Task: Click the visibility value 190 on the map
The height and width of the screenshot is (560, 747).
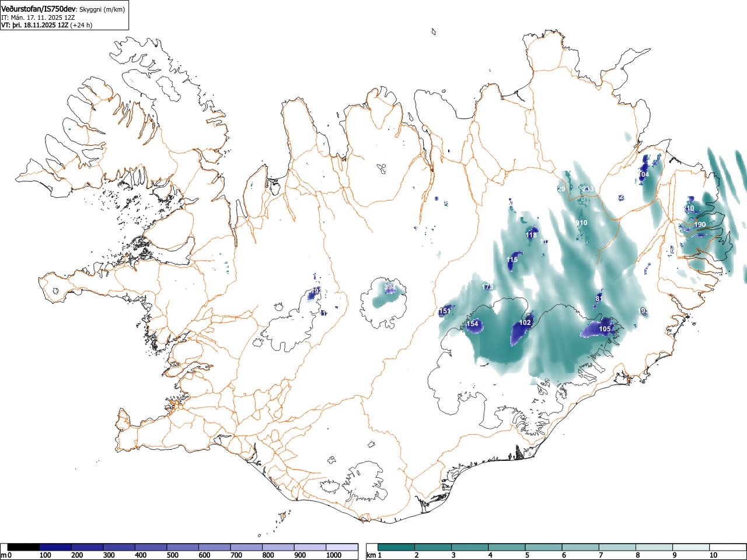Action: pyautogui.click(x=700, y=225)
